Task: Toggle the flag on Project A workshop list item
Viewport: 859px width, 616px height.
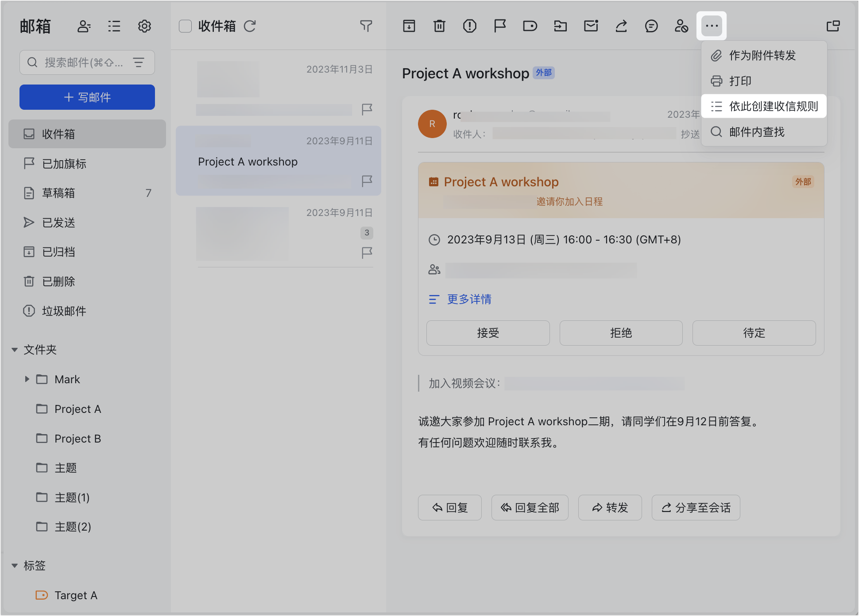Action: (x=367, y=181)
